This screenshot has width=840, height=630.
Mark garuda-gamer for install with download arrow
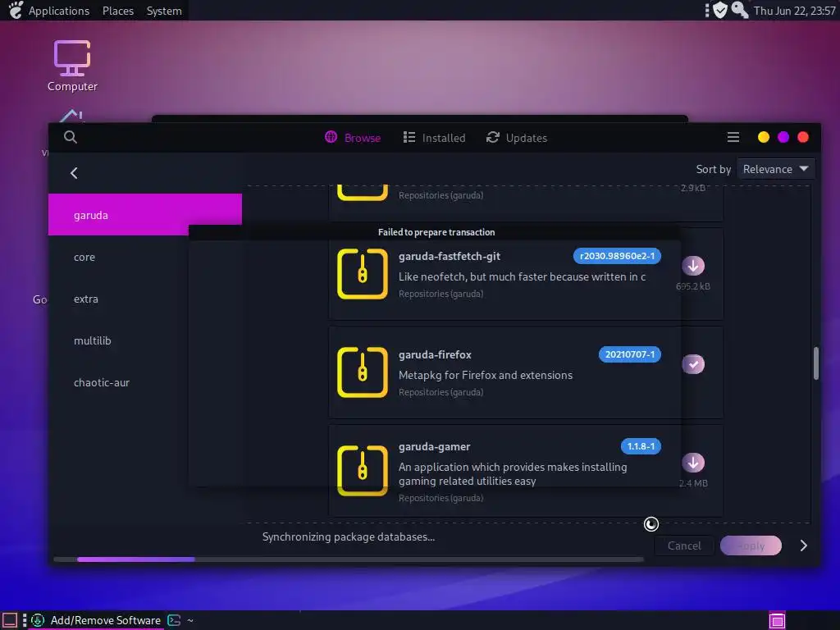click(692, 463)
